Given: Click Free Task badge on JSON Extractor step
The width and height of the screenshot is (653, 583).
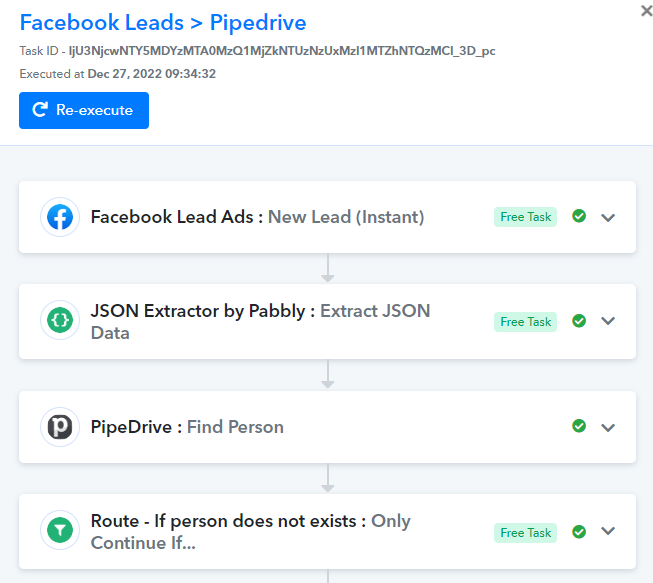Looking at the screenshot, I should tap(526, 322).
